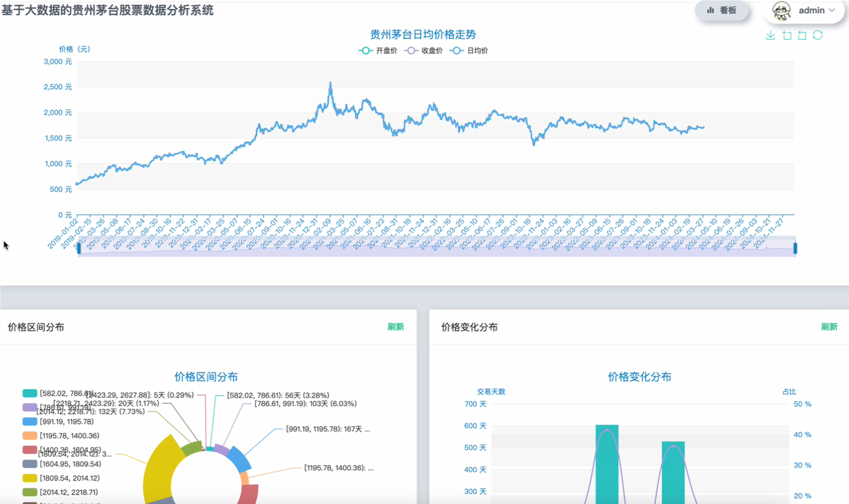Toggle the 收盘价 legend series
The image size is (849, 504).
pos(423,51)
